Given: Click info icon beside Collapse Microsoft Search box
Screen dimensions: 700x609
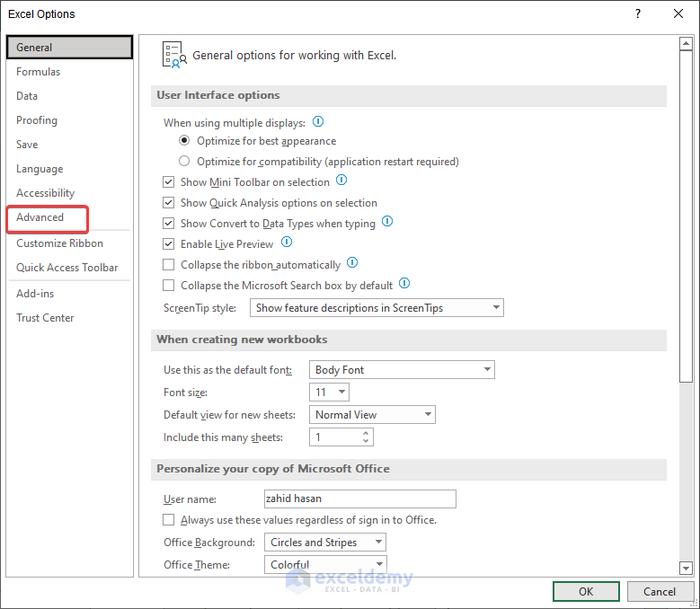Looking at the screenshot, I should pos(404,283).
